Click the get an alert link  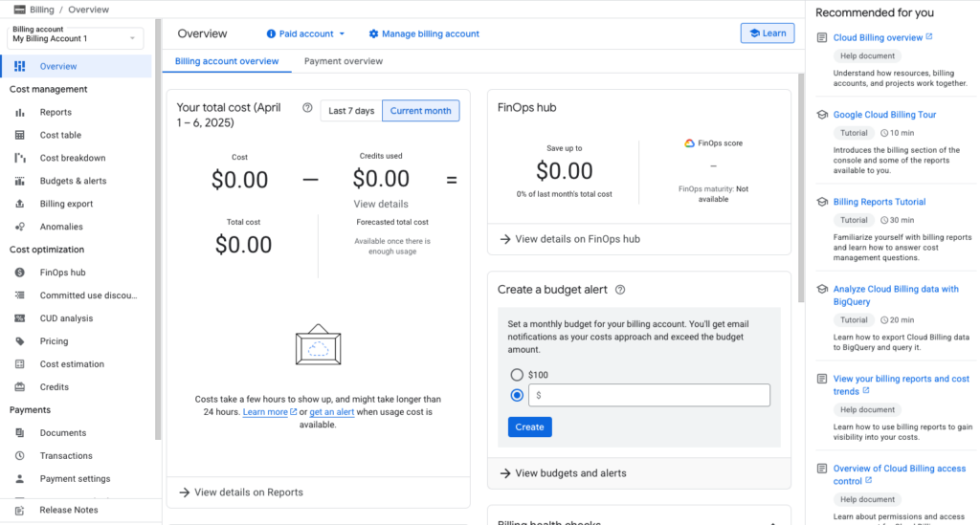[x=332, y=412]
